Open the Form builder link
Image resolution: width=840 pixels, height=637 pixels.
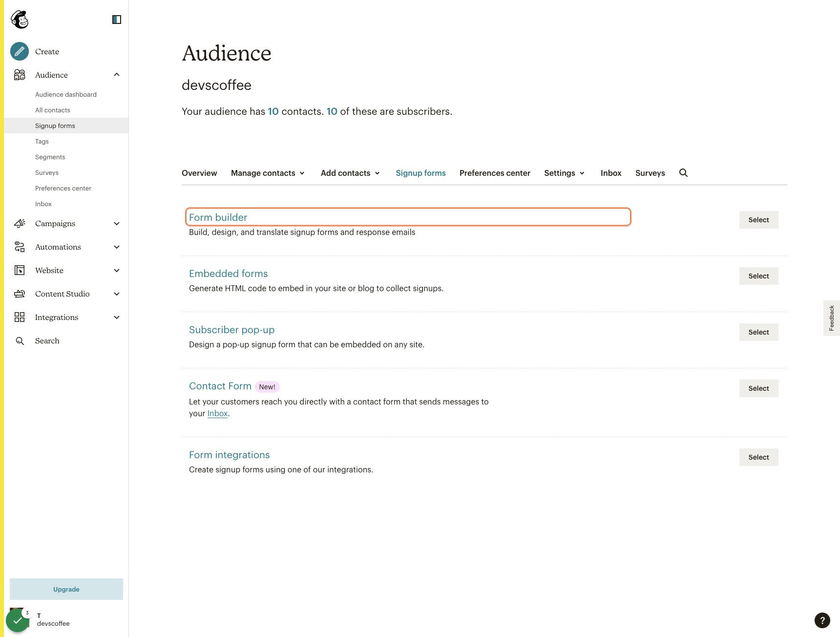tap(218, 217)
